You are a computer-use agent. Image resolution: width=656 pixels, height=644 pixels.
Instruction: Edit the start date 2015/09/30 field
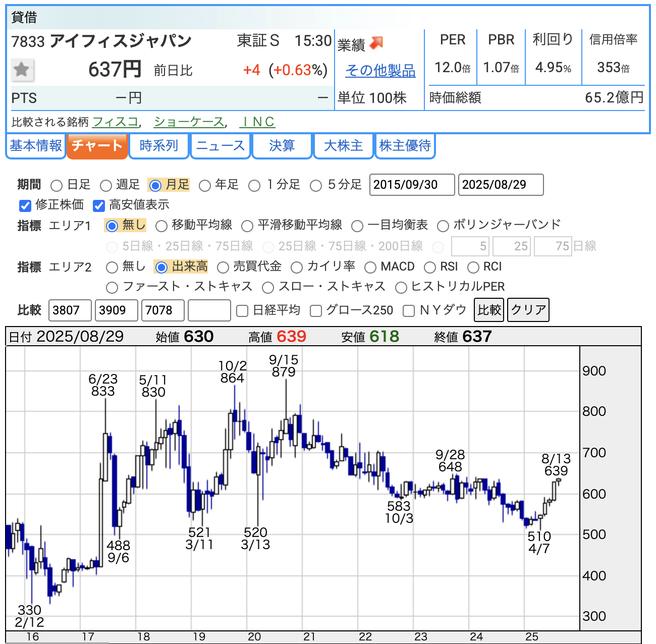(412, 185)
